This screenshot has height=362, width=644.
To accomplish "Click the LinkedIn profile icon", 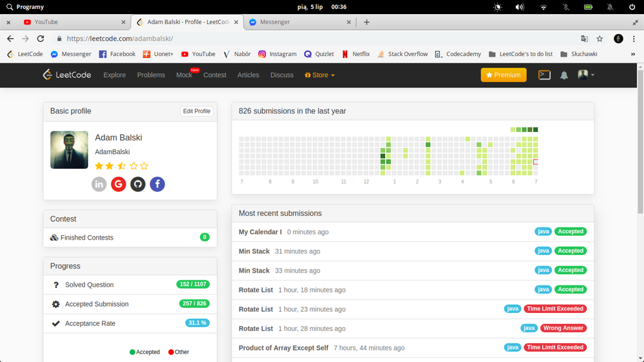I will point(99,184).
